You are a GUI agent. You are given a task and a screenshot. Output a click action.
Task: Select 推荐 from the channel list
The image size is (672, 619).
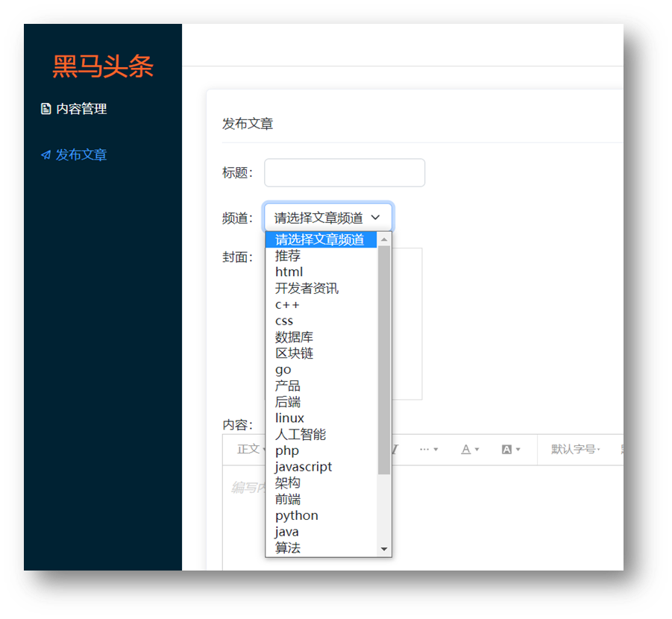(288, 256)
